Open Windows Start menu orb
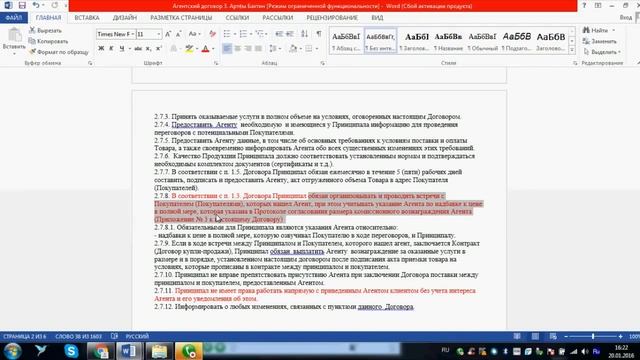This screenshot has height=360, width=640. [12, 351]
